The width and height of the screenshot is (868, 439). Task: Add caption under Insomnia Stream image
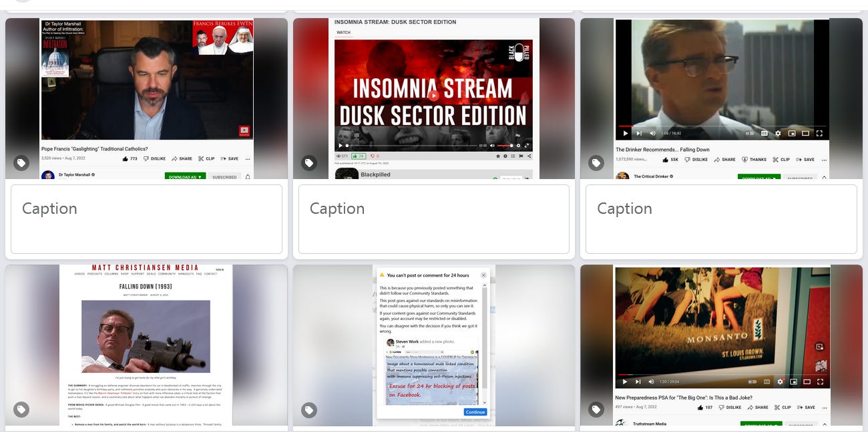433,219
